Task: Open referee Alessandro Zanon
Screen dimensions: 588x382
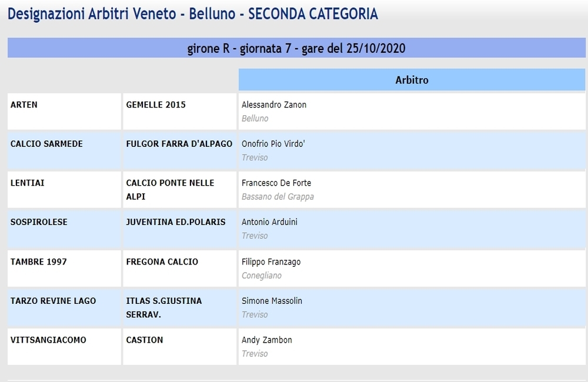Action: click(274, 105)
